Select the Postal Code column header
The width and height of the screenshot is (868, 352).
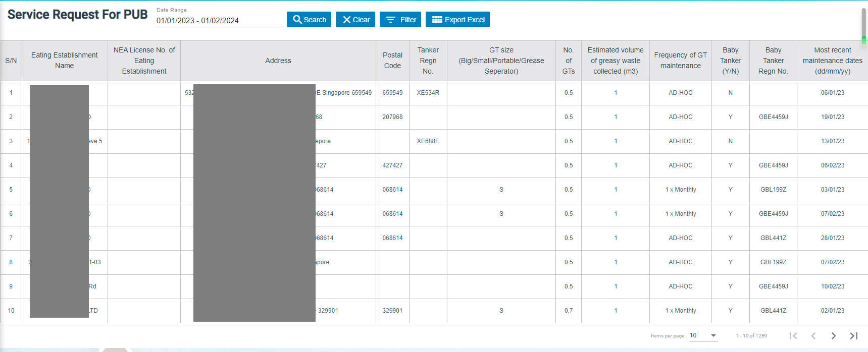392,61
